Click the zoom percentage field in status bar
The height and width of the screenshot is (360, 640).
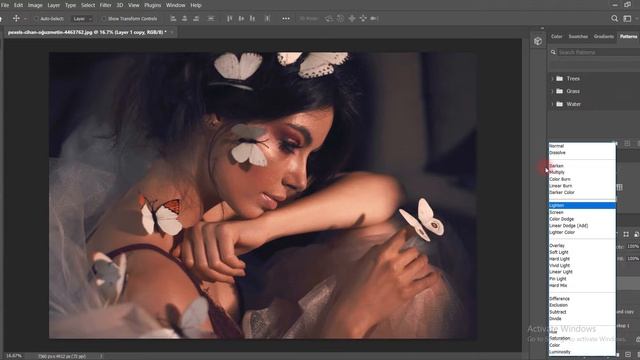point(14,356)
